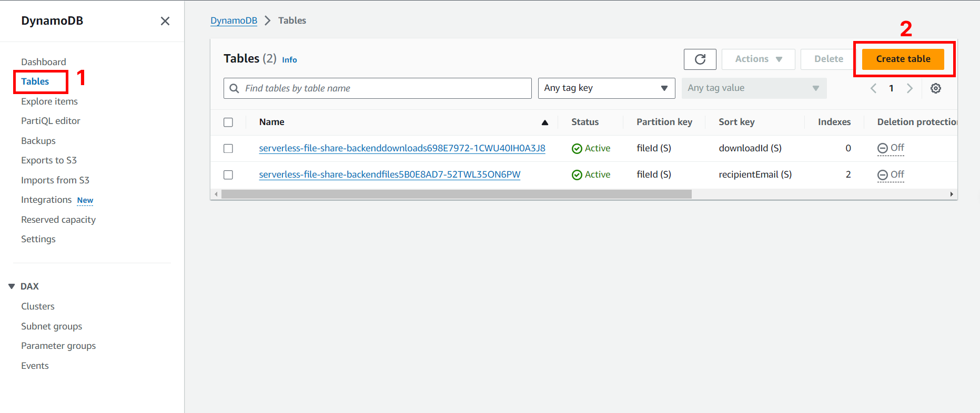Click Off deletion protection for backendfiles table
The width and height of the screenshot is (980, 413).
click(x=891, y=174)
